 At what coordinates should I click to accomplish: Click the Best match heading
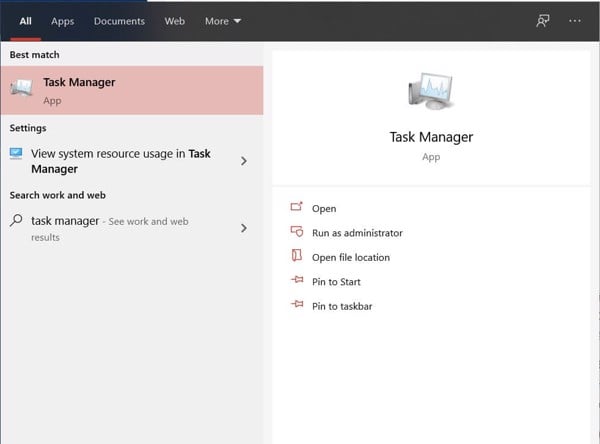point(34,55)
